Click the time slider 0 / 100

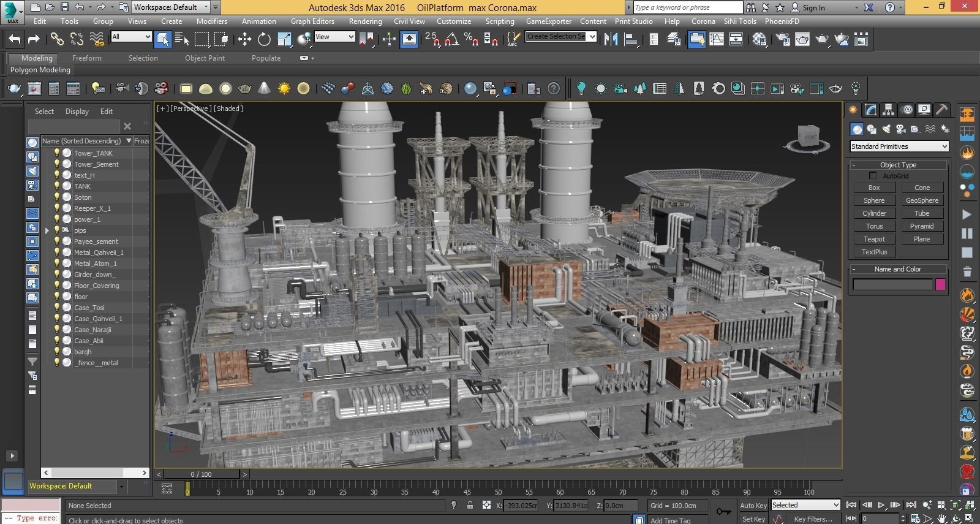(201, 474)
